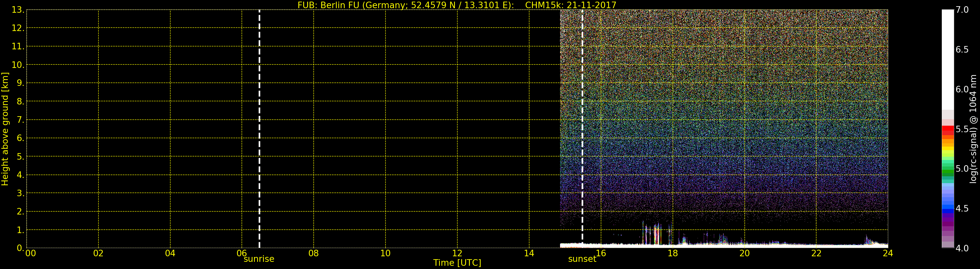Click the '5.' height axis tick label
Screen dimensions: 980x269
tap(20, 156)
